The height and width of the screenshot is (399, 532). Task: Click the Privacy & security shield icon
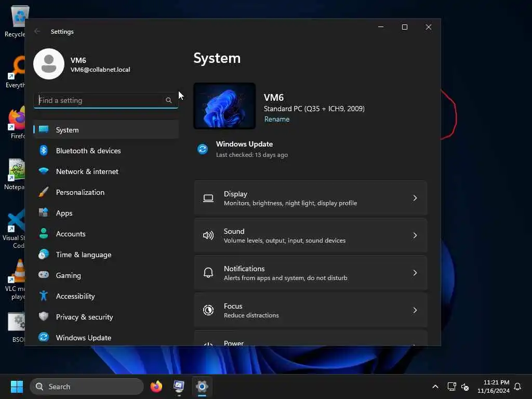point(44,316)
